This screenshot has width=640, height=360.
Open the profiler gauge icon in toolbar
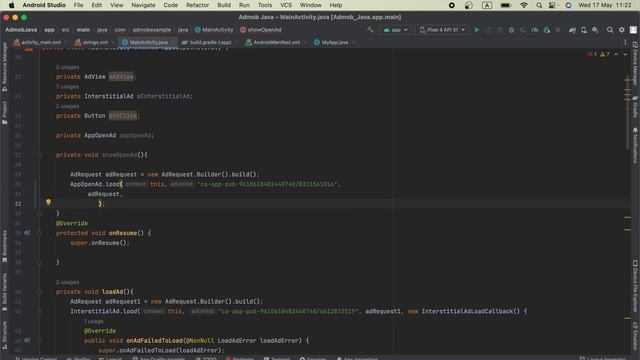click(x=535, y=30)
